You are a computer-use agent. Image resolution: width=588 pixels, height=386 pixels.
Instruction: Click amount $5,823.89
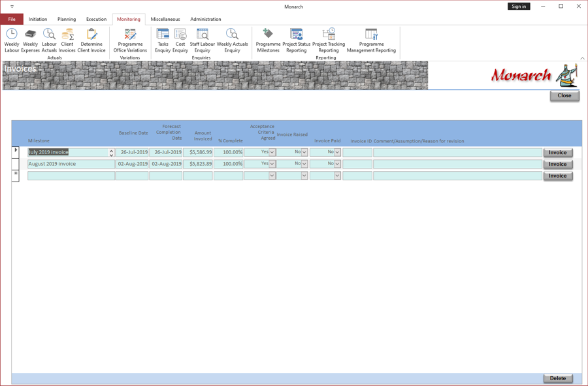tap(197, 164)
